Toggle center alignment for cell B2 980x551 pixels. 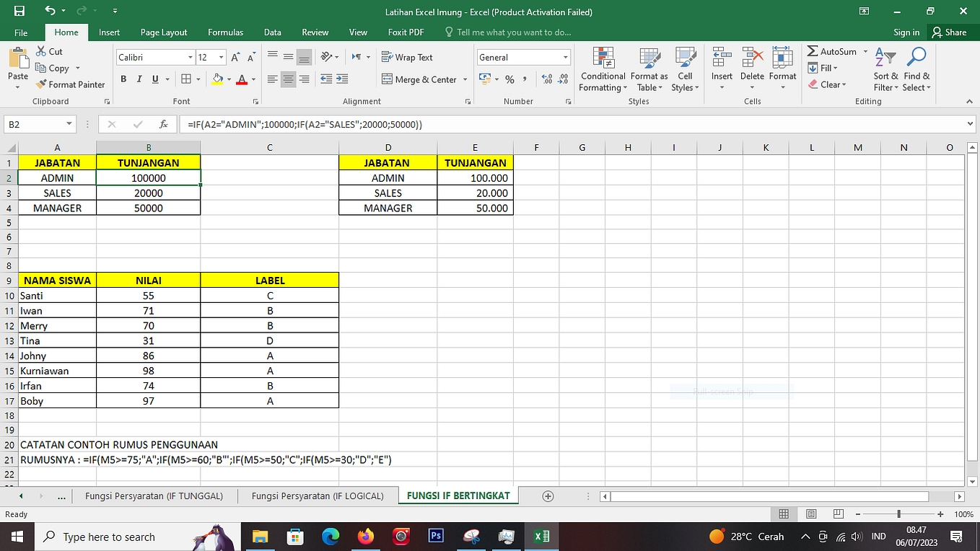point(288,79)
